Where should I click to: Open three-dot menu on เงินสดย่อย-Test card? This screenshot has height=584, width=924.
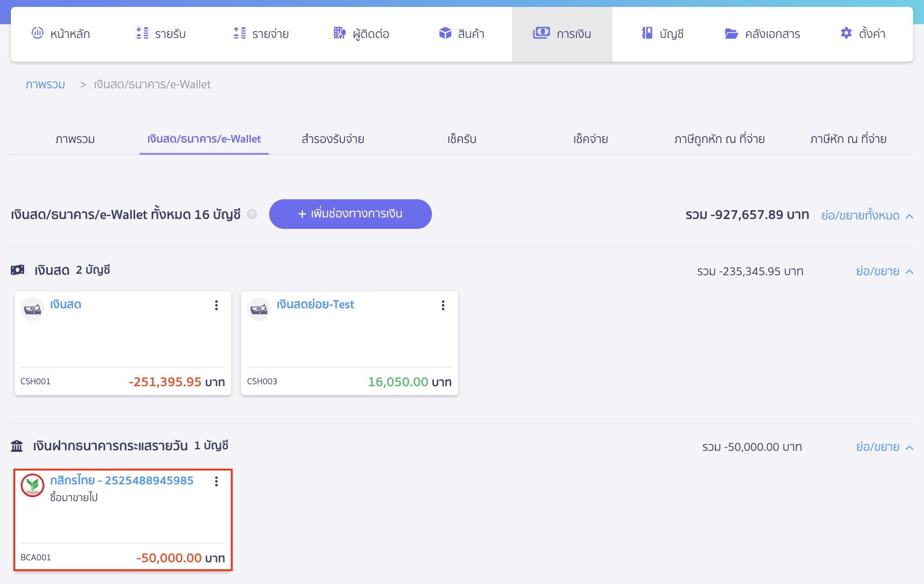[443, 305]
